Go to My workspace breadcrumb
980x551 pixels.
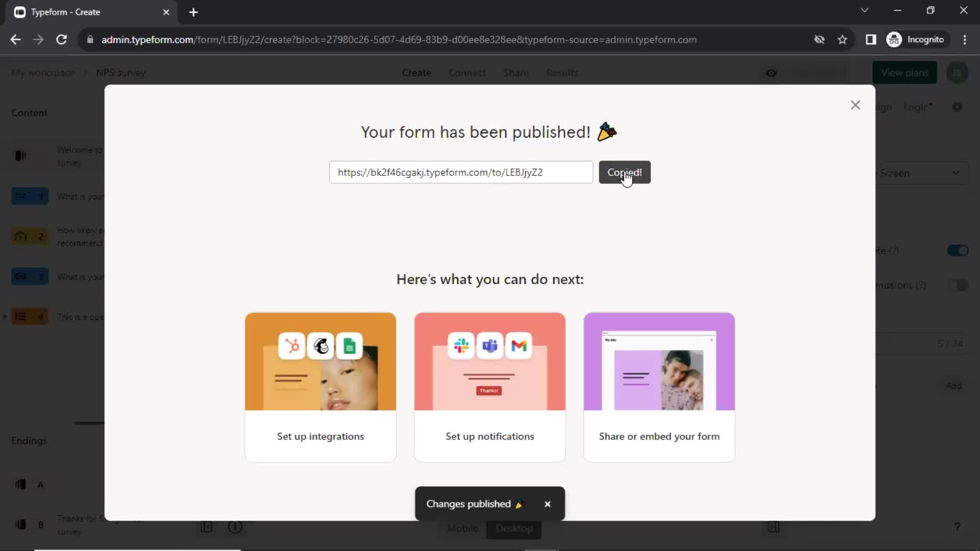coord(43,72)
